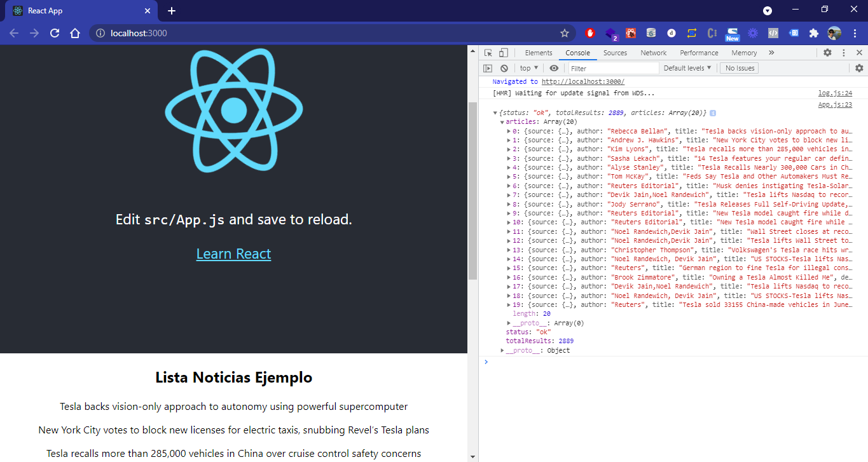Open the blue sunburst extension icon
Screen dimensions: 868x462
coord(753,33)
